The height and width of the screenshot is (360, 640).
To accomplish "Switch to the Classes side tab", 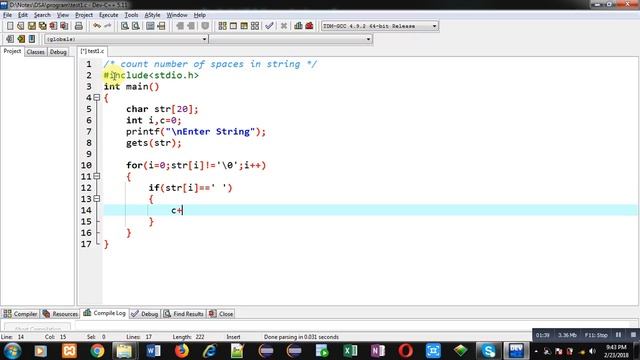I will pos(36,52).
